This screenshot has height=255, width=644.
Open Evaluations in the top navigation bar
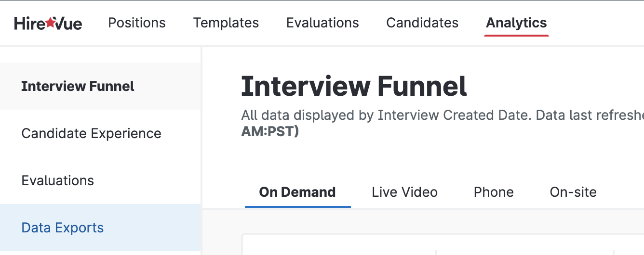[x=322, y=23]
